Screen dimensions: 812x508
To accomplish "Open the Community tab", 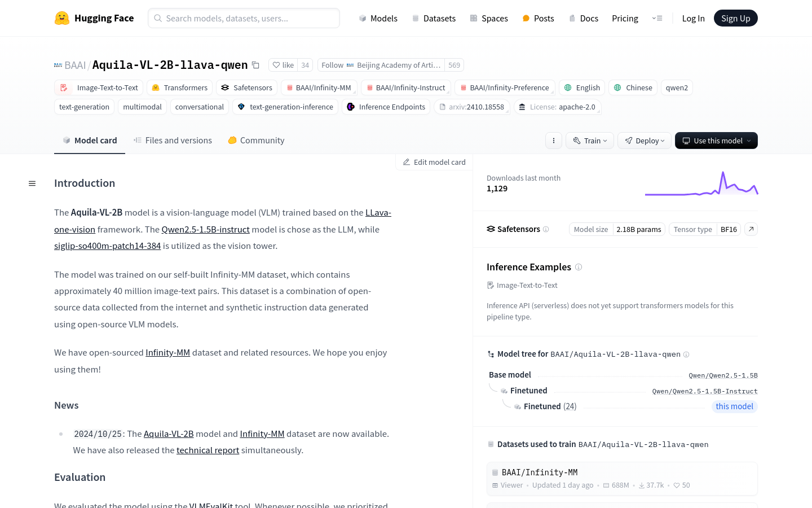I will tap(256, 141).
